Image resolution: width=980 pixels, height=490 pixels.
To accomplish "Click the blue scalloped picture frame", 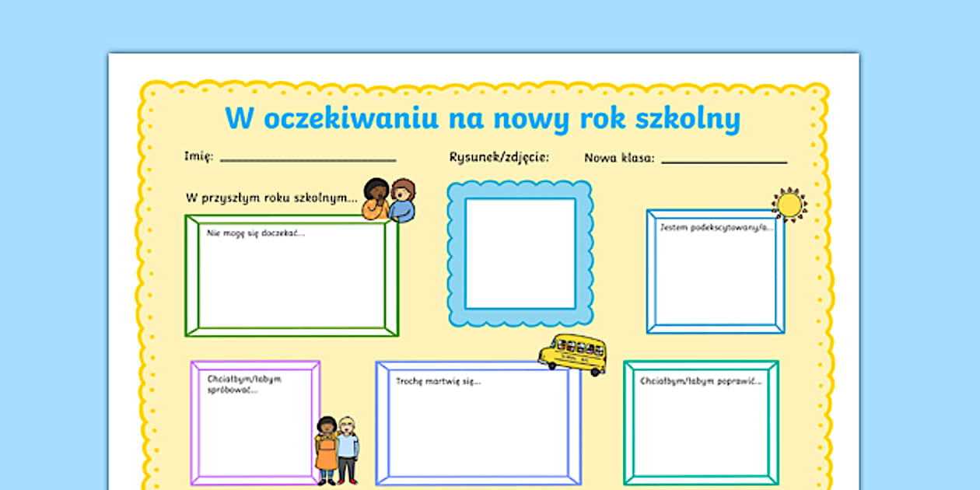I will [x=520, y=254].
